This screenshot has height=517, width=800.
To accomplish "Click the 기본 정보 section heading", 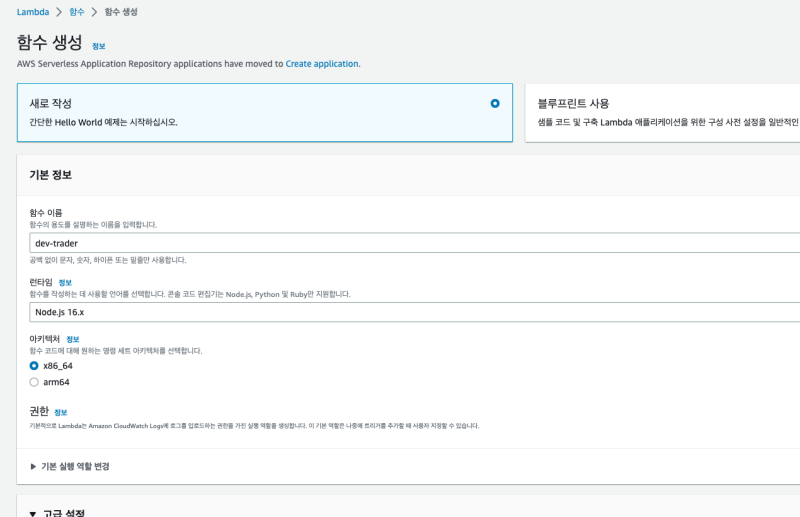I will point(50,175).
